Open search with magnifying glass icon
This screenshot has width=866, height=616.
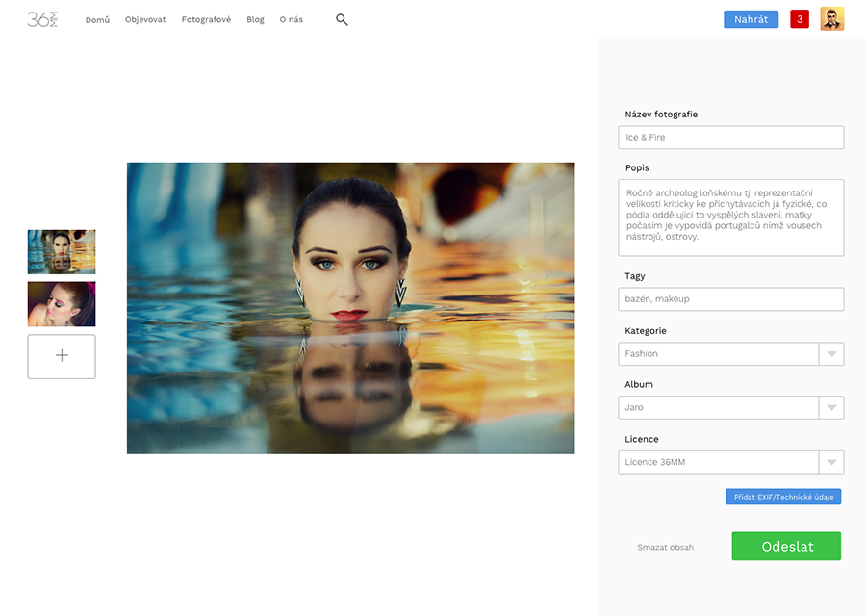point(342,19)
